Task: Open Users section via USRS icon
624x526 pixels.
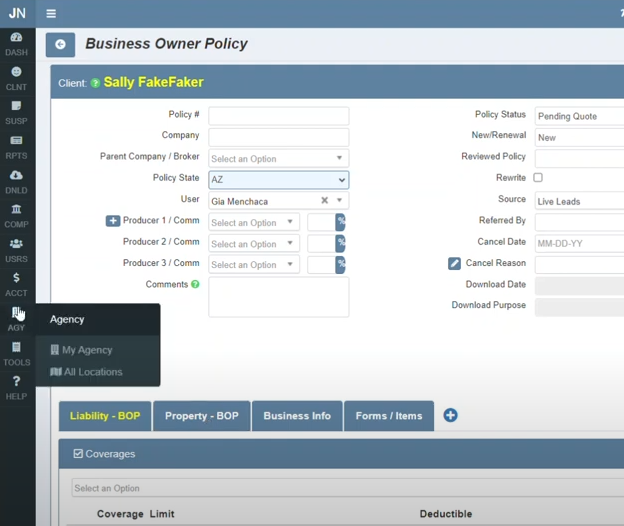Action: point(16,249)
